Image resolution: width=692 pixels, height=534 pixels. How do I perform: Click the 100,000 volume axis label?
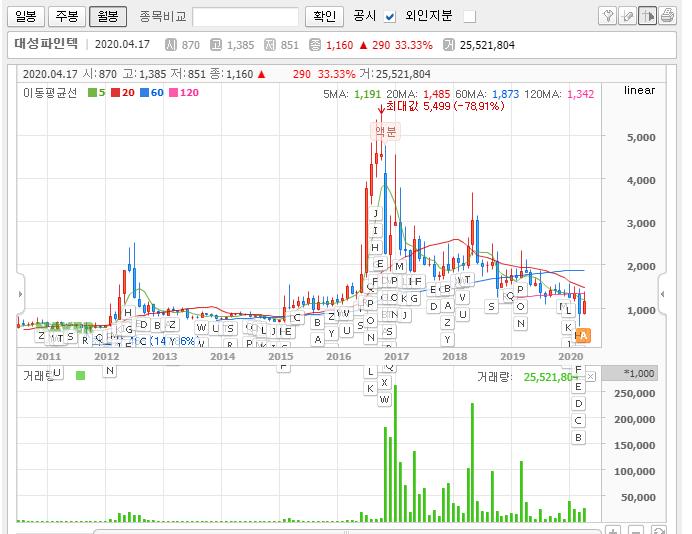coord(635,471)
